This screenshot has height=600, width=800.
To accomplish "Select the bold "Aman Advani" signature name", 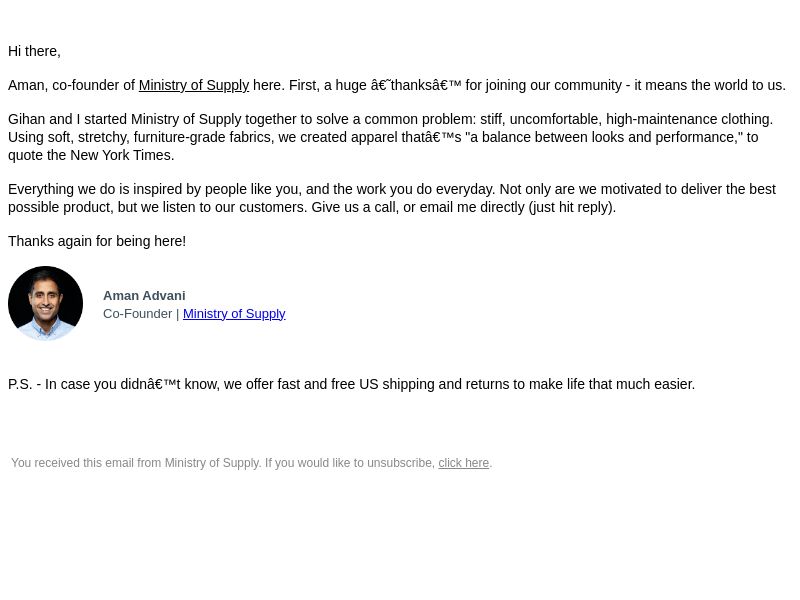I will click(144, 296).
